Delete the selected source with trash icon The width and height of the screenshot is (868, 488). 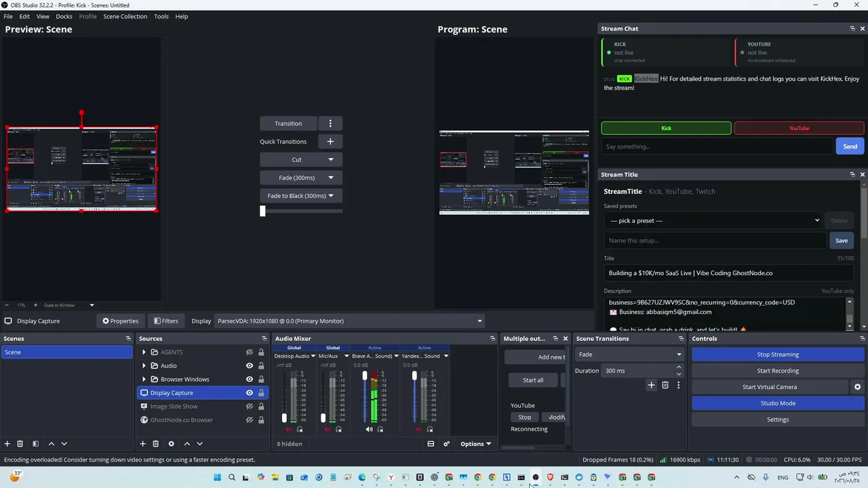[155, 444]
